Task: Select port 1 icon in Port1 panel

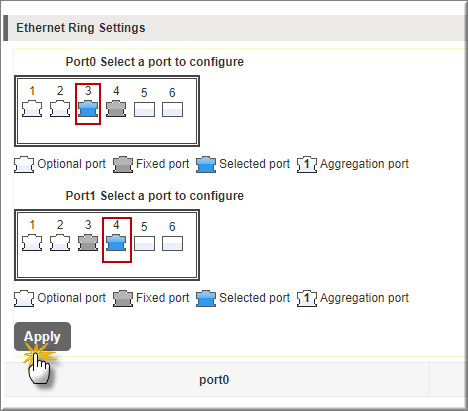Action: [32, 243]
